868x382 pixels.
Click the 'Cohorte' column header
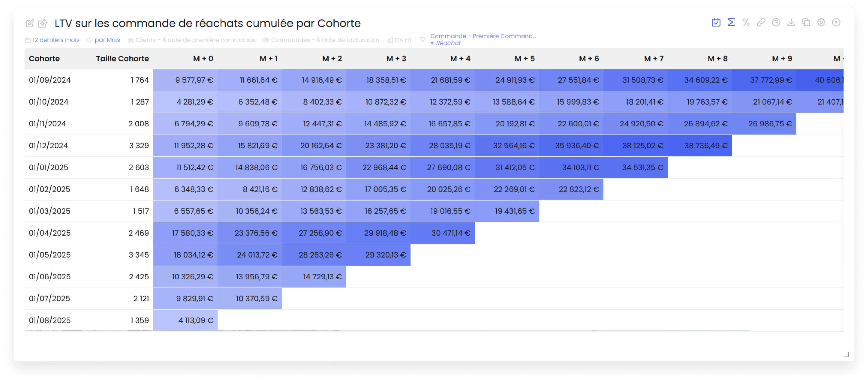pyautogui.click(x=44, y=59)
